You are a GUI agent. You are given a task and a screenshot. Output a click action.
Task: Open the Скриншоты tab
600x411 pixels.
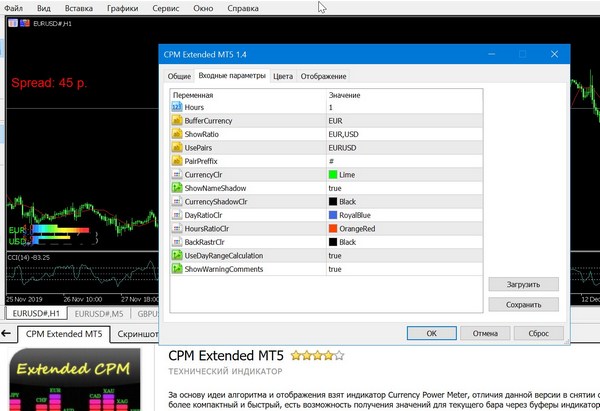pos(136,334)
